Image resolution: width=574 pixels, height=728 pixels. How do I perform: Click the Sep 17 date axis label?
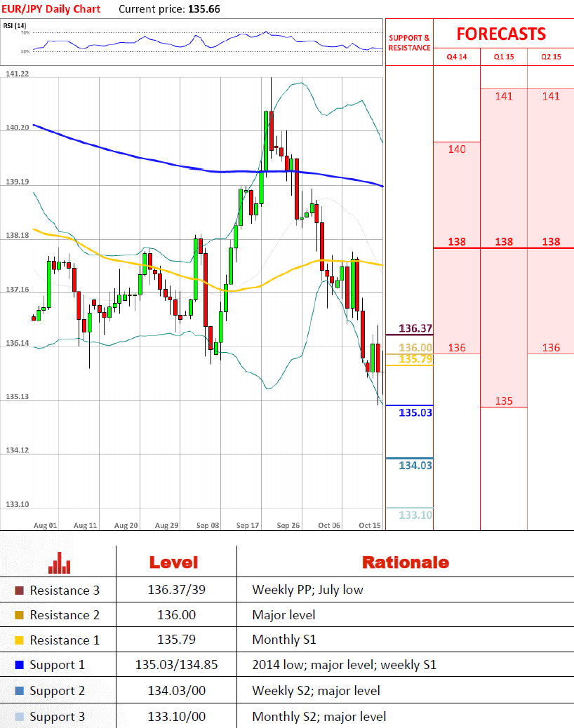[248, 525]
